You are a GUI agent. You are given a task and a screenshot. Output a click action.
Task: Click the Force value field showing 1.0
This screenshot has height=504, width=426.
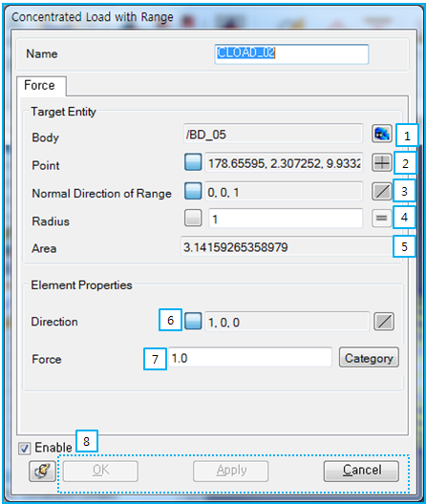pyautogui.click(x=250, y=357)
